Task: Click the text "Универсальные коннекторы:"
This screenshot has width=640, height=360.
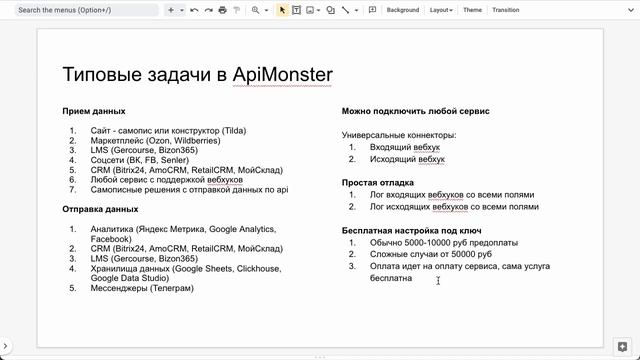Action: pos(399,135)
